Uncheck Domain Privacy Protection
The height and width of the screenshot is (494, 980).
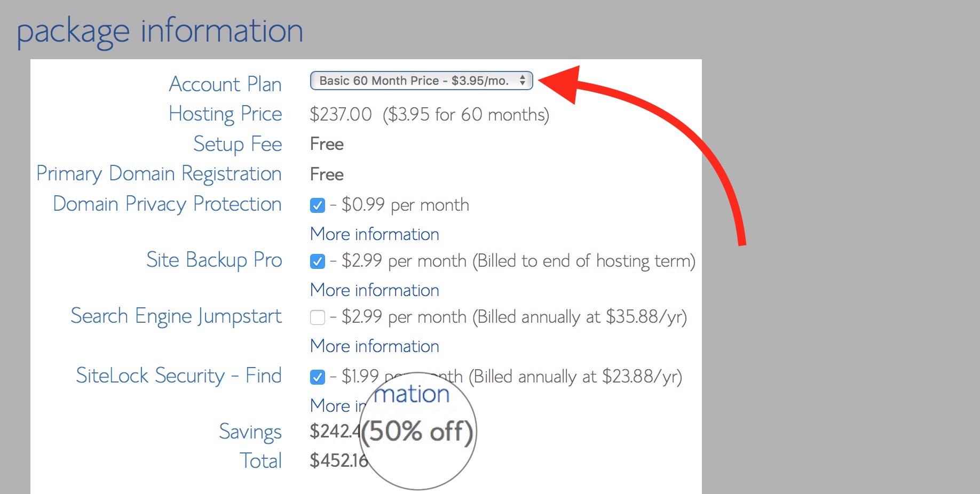(318, 205)
